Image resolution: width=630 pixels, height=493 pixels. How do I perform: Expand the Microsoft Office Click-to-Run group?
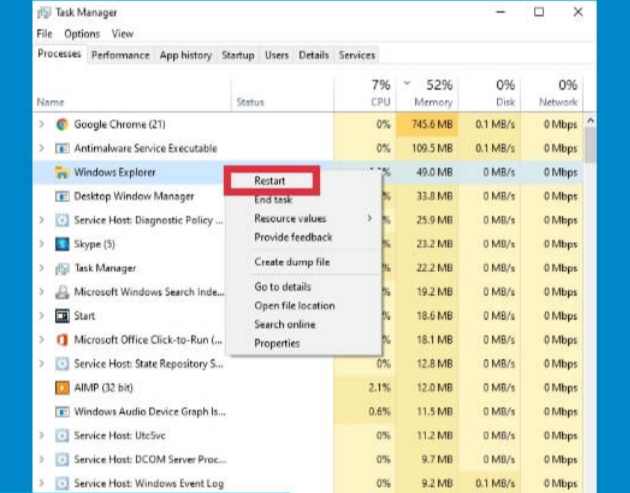[41, 340]
